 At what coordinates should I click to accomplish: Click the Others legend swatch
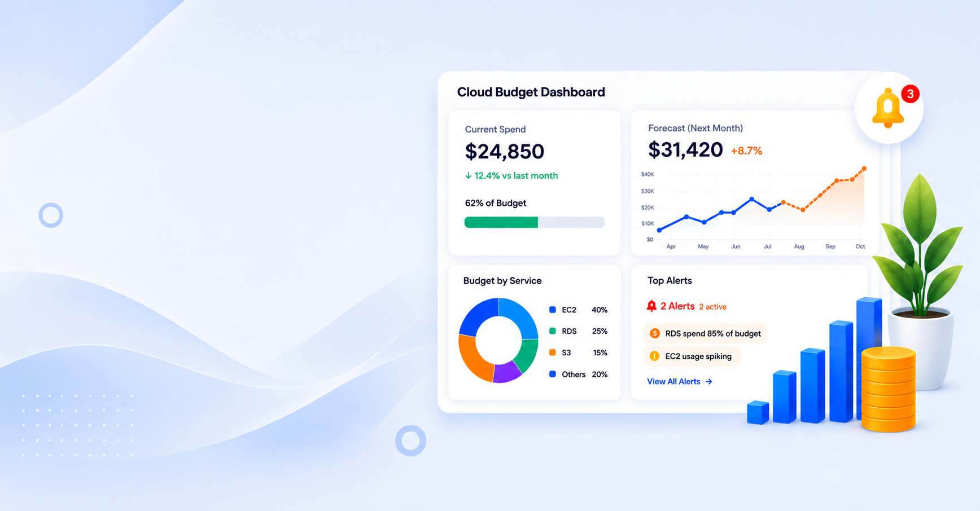(553, 374)
